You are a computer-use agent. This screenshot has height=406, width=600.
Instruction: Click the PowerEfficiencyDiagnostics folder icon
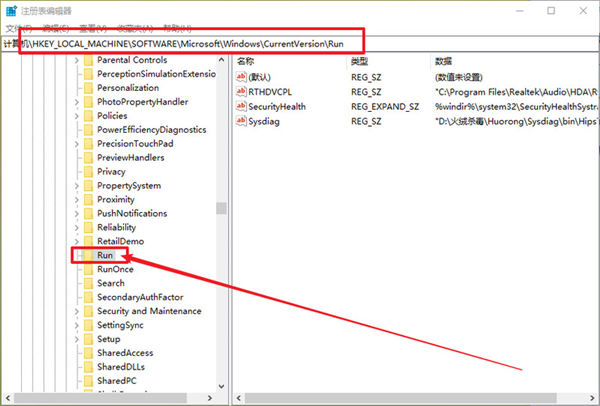(88, 130)
